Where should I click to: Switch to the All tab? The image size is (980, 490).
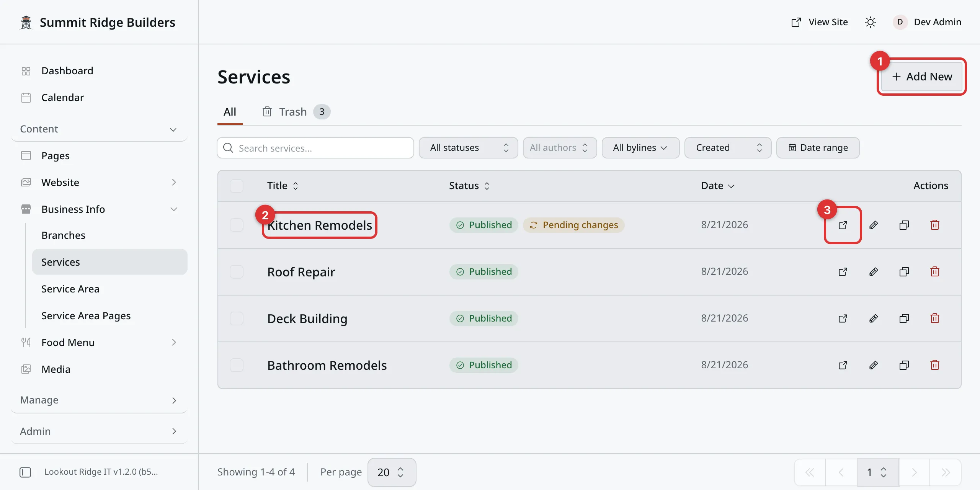coord(230,112)
